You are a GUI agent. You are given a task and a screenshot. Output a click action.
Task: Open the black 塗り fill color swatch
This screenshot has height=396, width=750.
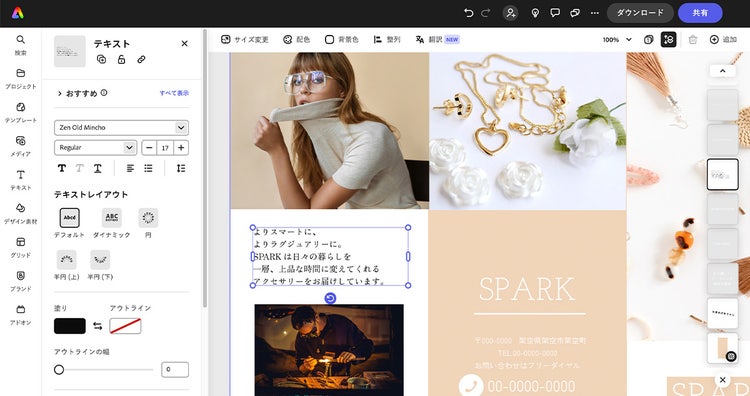coord(70,326)
